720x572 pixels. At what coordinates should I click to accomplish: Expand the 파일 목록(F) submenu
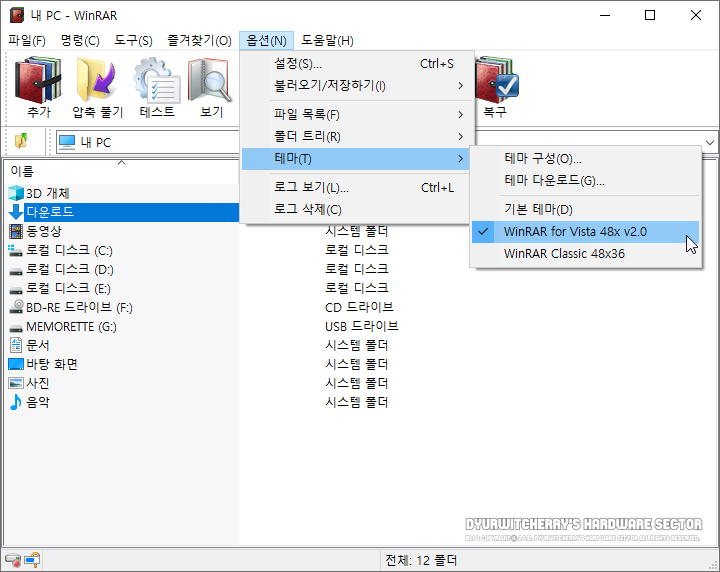point(356,114)
